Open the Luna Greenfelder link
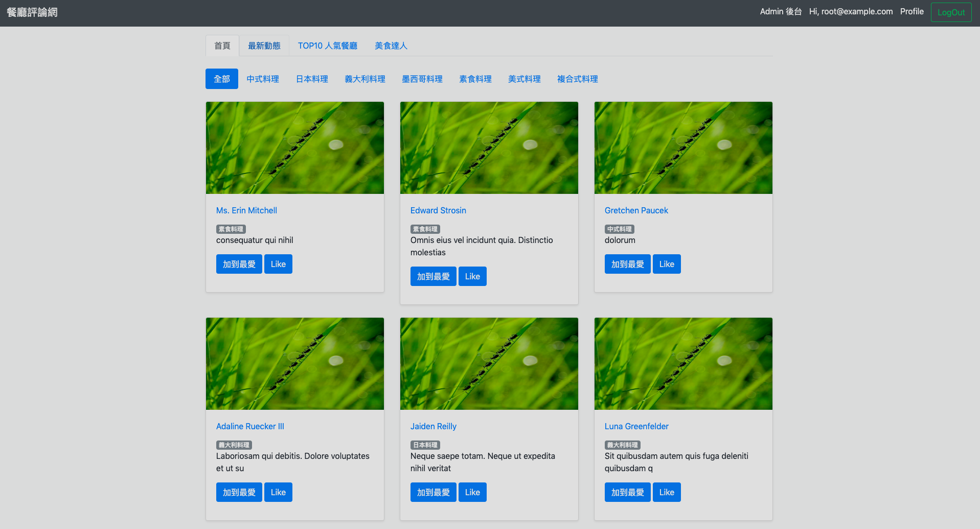The height and width of the screenshot is (529, 980). coord(636,426)
